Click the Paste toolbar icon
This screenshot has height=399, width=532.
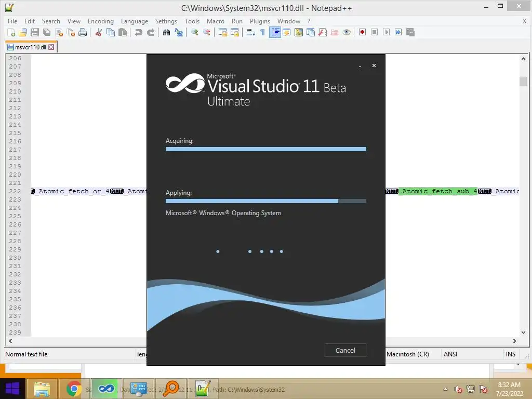[x=123, y=33]
